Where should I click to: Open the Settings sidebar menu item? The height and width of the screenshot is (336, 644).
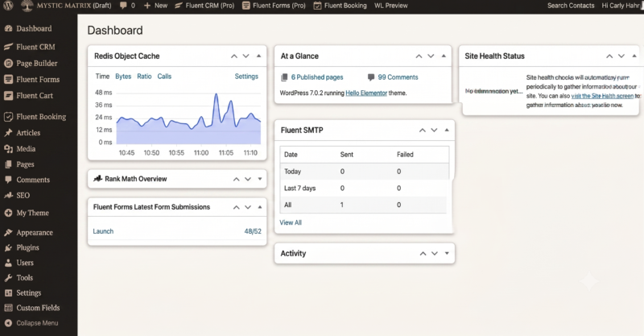point(29,292)
